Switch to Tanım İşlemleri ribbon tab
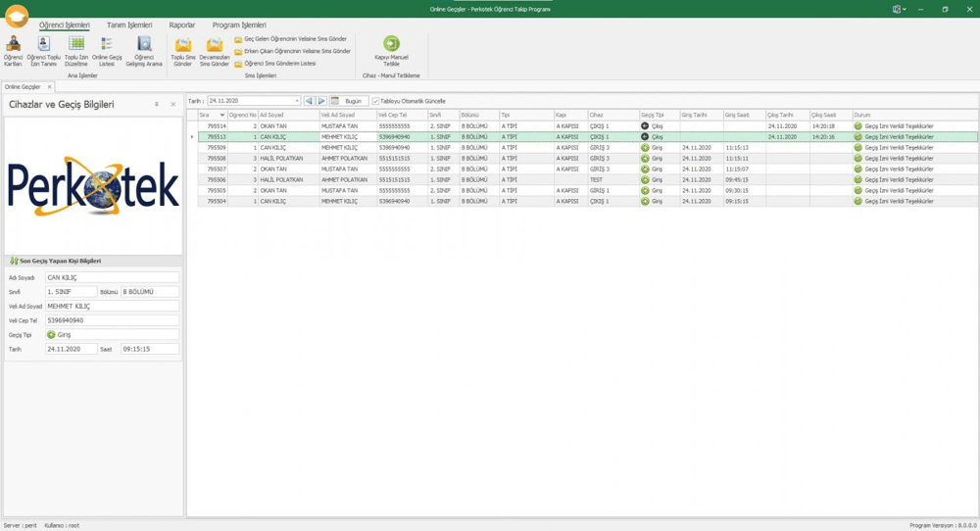The width and height of the screenshot is (980, 531). pyautogui.click(x=129, y=25)
